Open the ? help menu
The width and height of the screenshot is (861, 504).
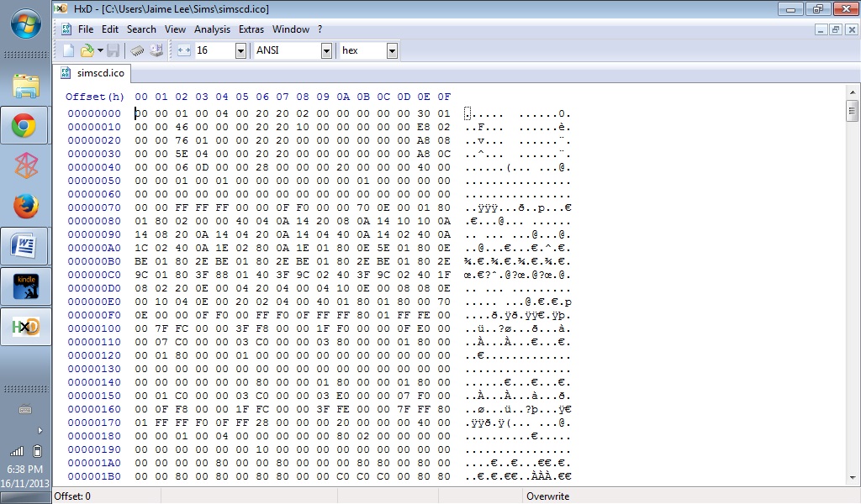(x=320, y=29)
